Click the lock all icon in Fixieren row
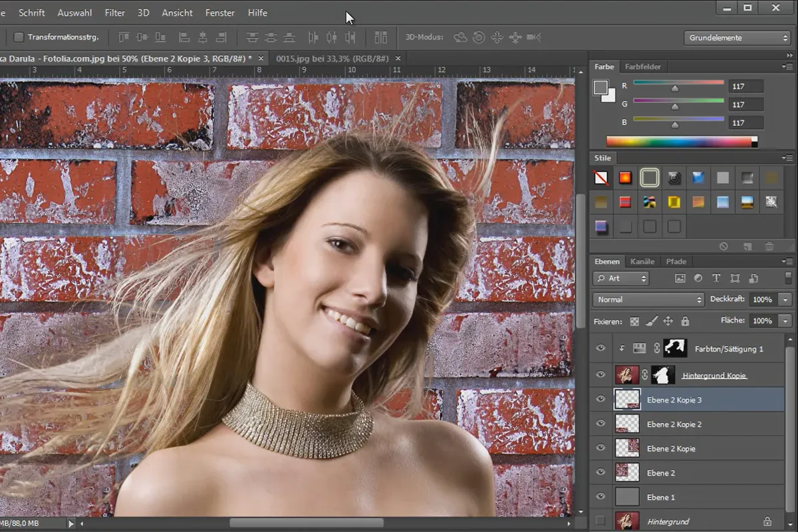The image size is (798, 532). [x=686, y=321]
